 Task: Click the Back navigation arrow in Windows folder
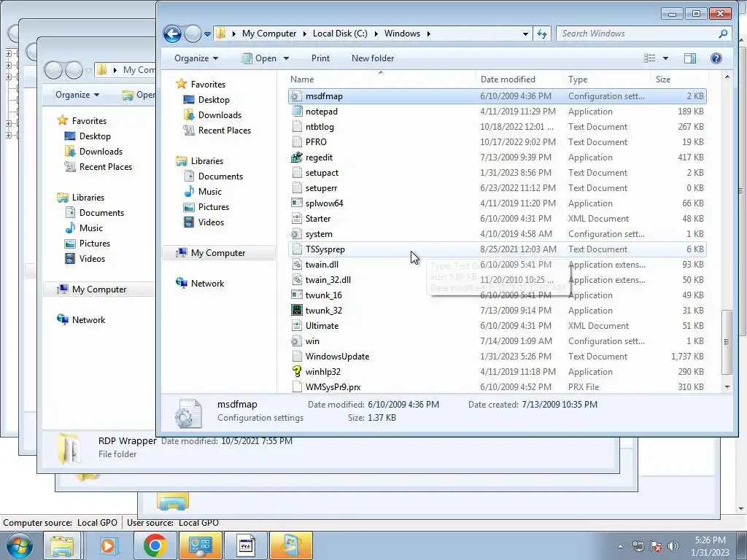pyautogui.click(x=172, y=34)
